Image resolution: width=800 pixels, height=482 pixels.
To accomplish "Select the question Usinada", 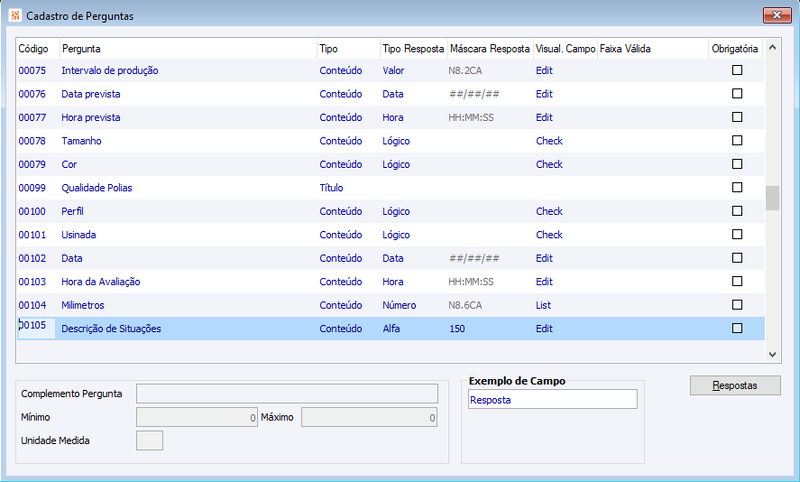I will 79,235.
